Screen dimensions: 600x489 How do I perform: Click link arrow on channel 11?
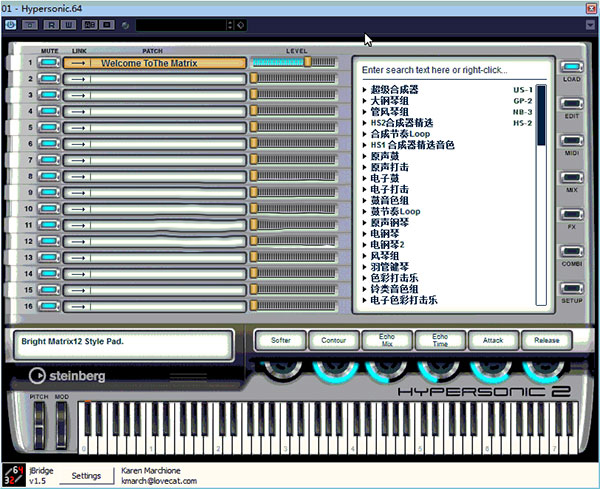pos(78,225)
